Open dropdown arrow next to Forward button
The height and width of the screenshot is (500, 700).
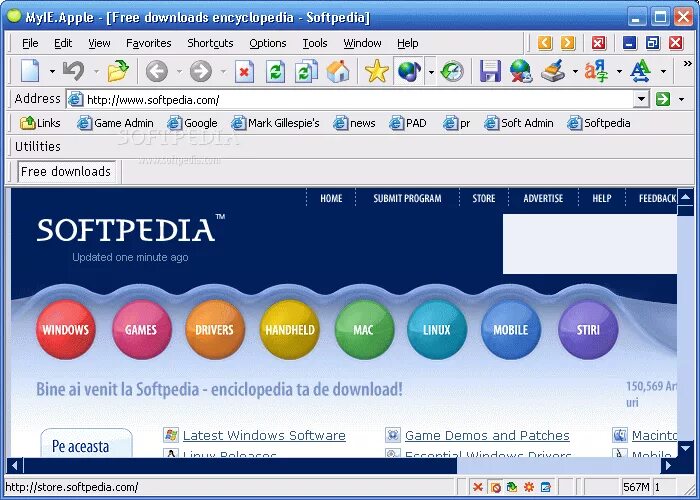[x=223, y=71]
